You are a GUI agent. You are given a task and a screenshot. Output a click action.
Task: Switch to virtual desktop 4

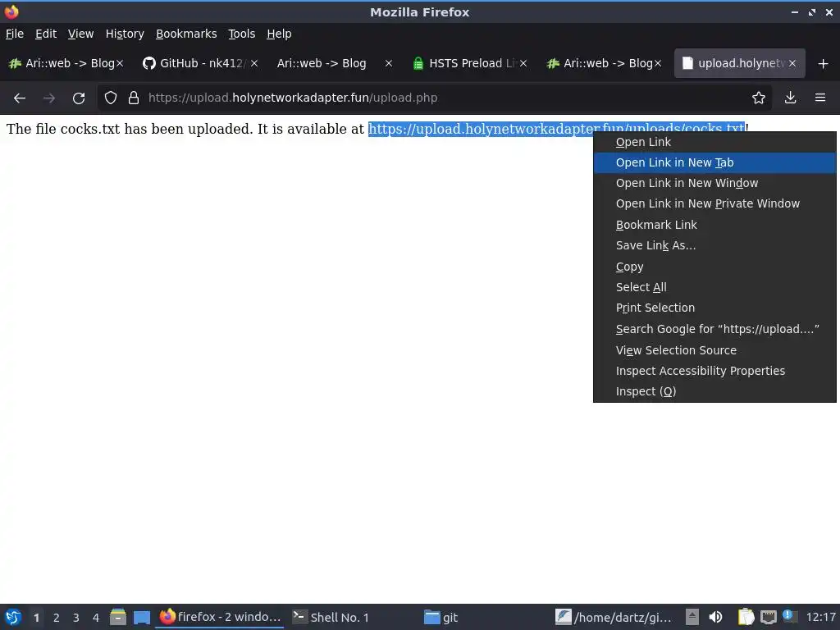click(96, 618)
